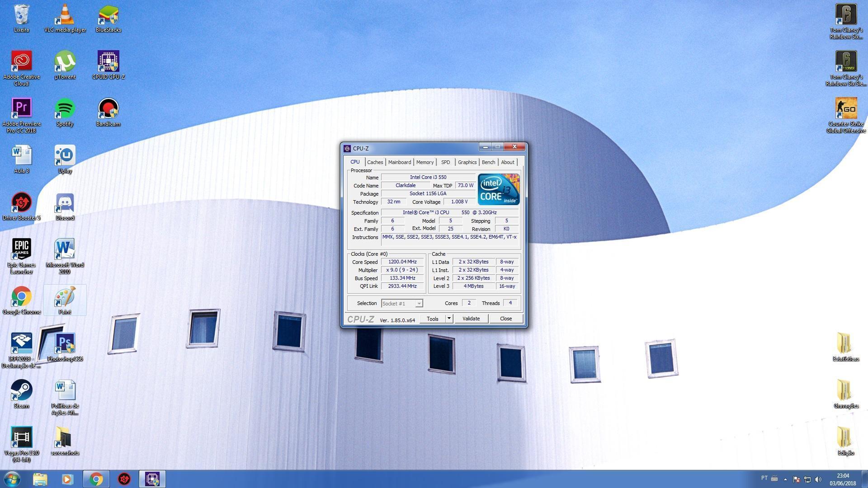Screen dimensions: 868x488
Task: Click the Tools button in CPU-Z
Action: 433,319
